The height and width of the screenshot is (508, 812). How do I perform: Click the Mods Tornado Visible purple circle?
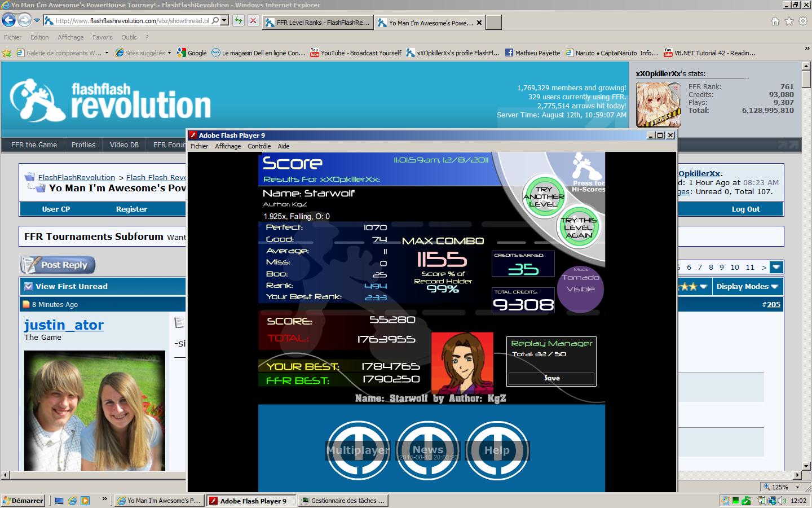[x=580, y=289]
